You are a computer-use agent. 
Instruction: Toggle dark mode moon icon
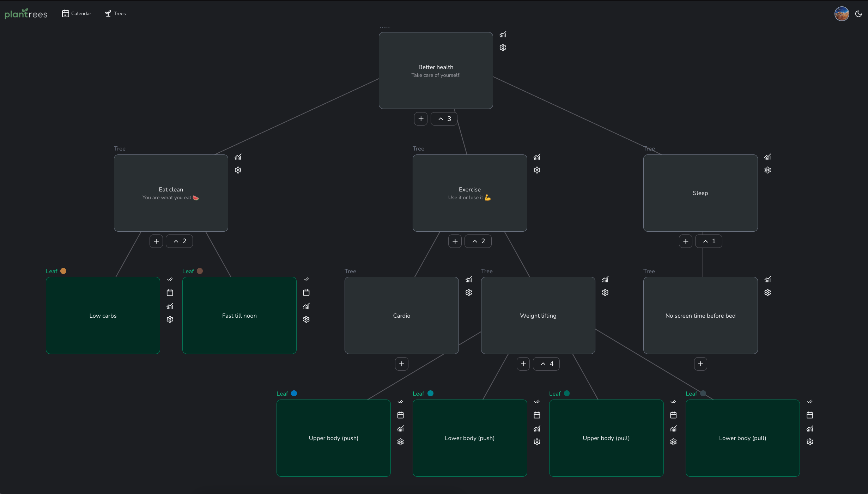coord(858,14)
